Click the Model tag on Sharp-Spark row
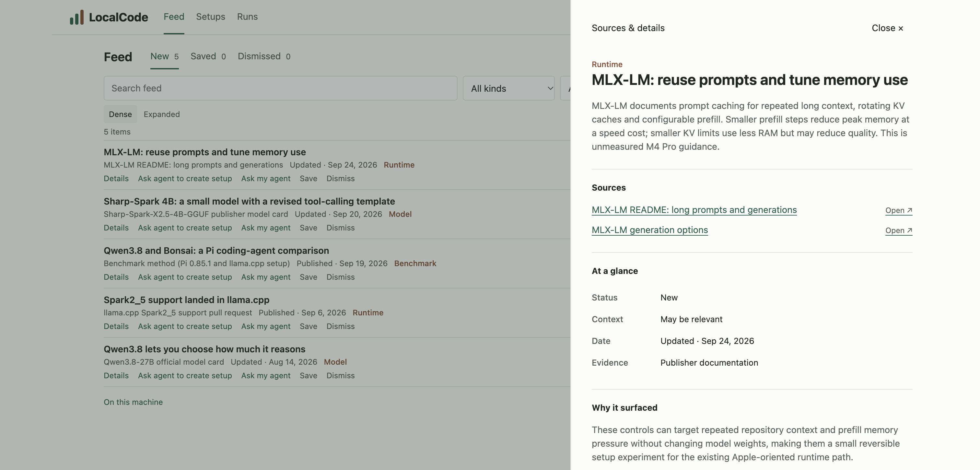The image size is (980, 470). click(400, 214)
